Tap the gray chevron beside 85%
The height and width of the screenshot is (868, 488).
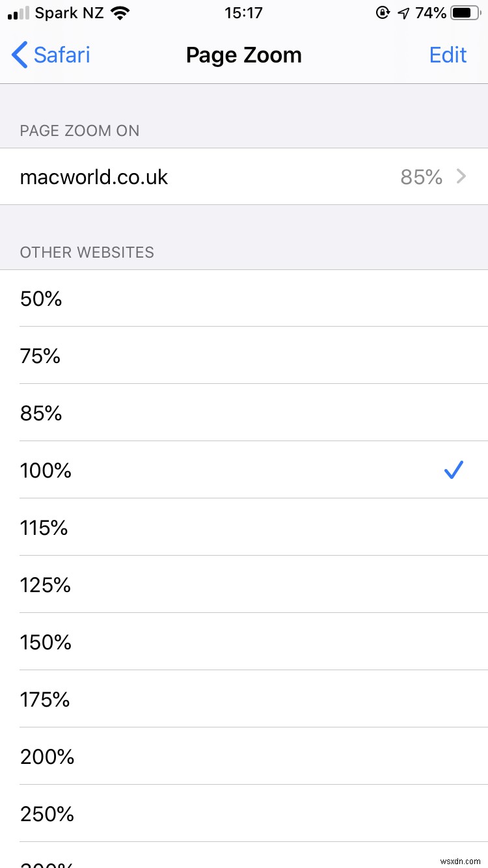pyautogui.click(x=461, y=176)
